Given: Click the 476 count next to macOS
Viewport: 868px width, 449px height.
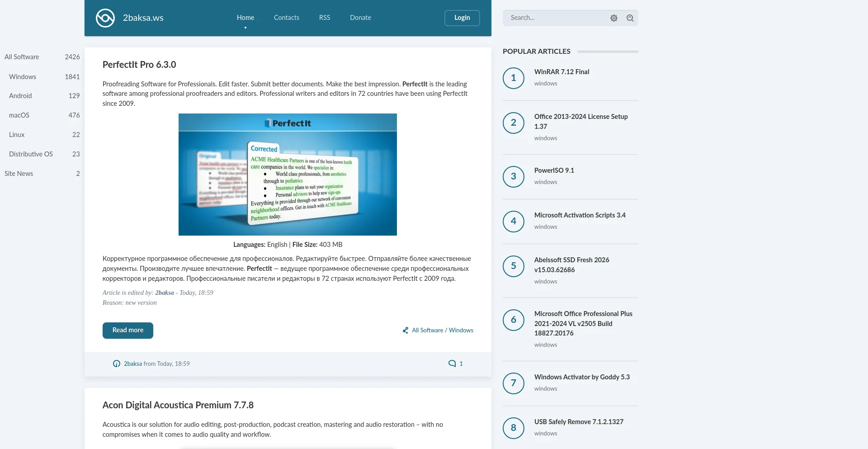Looking at the screenshot, I should tap(74, 115).
